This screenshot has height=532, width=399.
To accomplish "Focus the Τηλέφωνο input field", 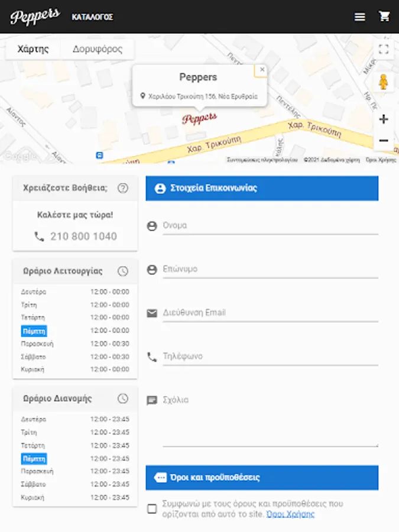I will (270, 356).
